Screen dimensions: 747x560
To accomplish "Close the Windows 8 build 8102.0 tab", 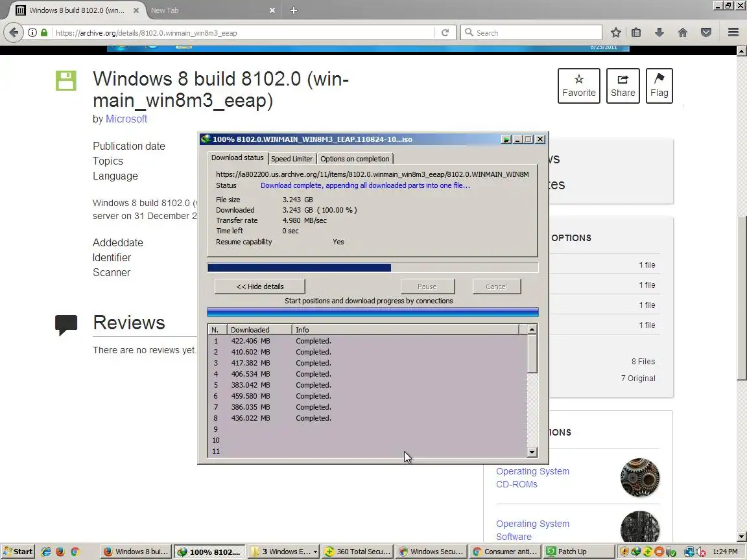I will [x=136, y=10].
